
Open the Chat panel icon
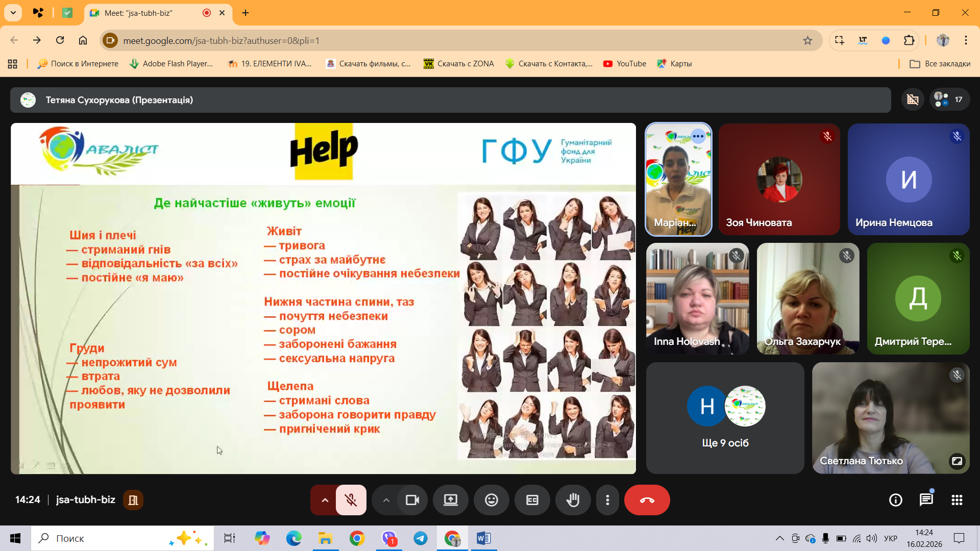(x=926, y=500)
